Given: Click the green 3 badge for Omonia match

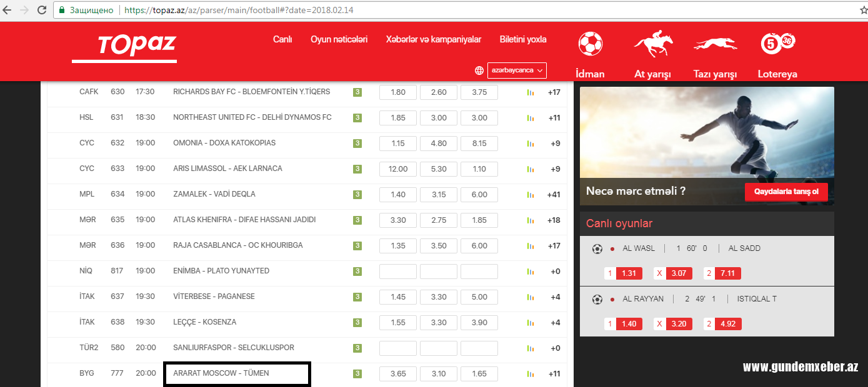Looking at the screenshot, I should 357,144.
